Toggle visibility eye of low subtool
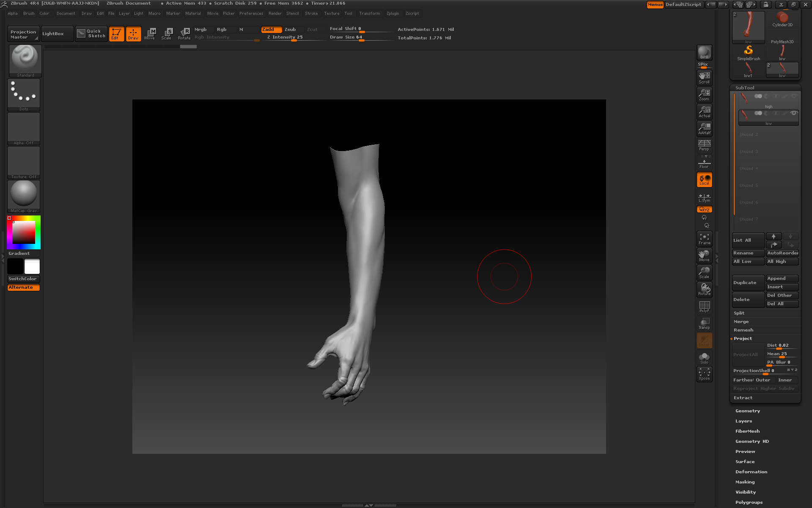This screenshot has height=508, width=812. [x=794, y=113]
